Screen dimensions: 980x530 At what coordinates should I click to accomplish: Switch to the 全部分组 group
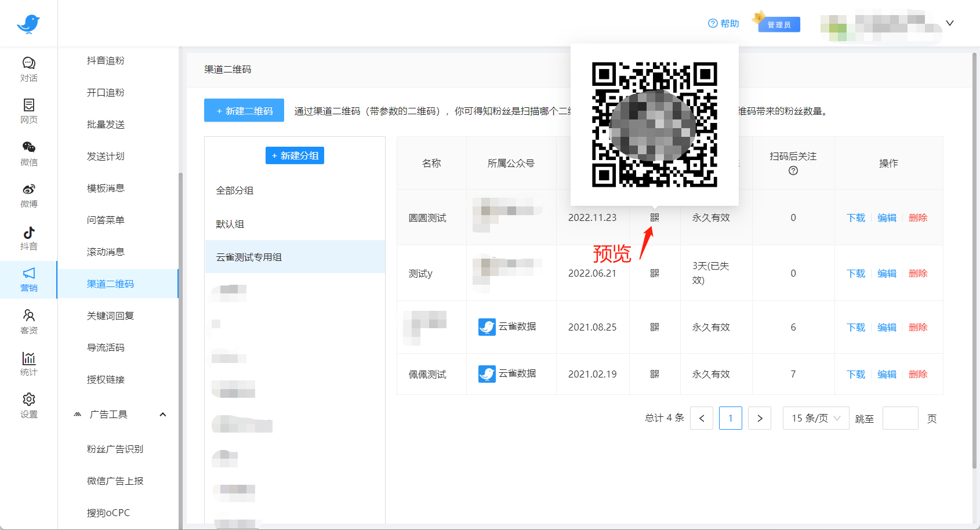[235, 190]
